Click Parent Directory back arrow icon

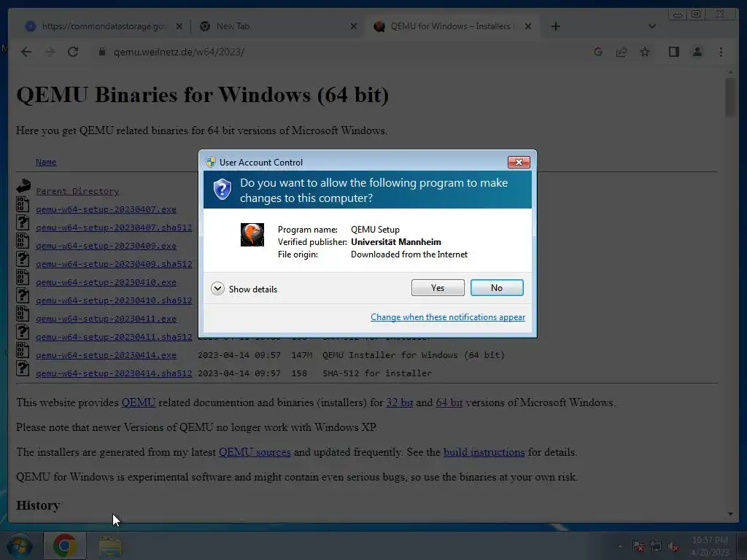point(23,186)
